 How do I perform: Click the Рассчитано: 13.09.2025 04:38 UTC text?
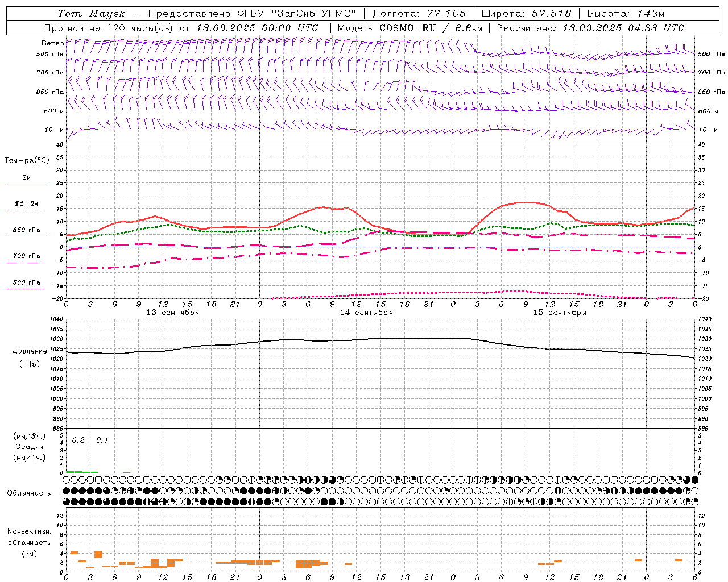pos(590,28)
